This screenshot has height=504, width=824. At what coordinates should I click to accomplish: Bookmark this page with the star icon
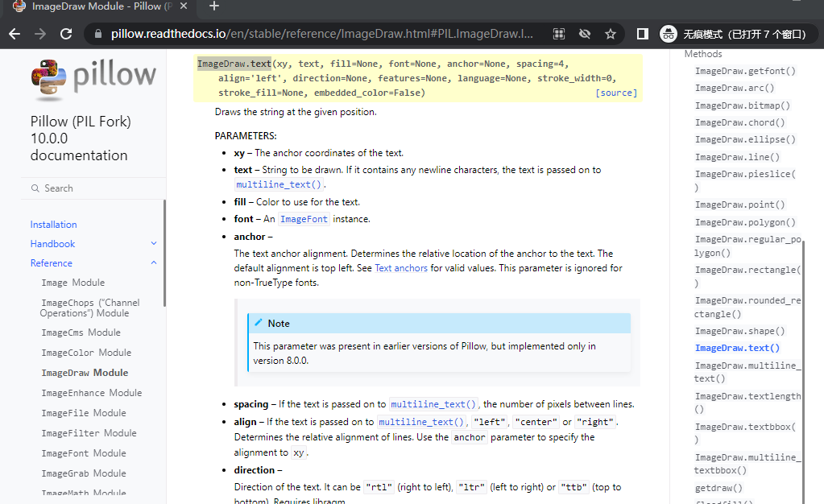point(610,34)
